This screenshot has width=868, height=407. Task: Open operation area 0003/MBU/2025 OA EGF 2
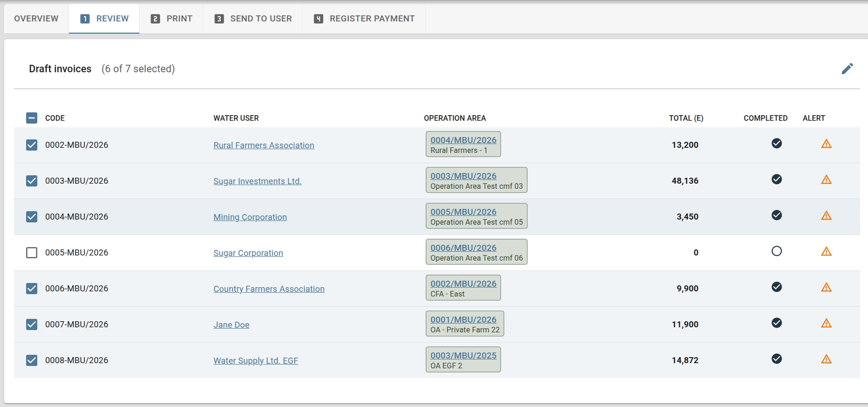pyautogui.click(x=463, y=359)
